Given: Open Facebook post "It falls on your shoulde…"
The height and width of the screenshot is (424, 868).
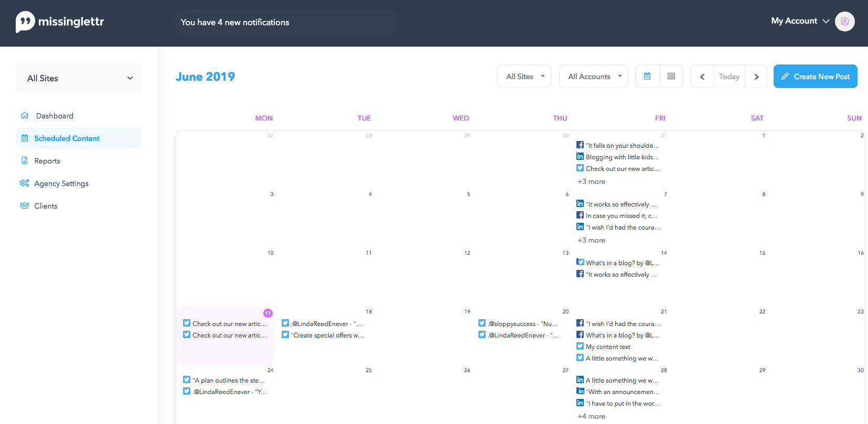Looking at the screenshot, I should [x=618, y=145].
